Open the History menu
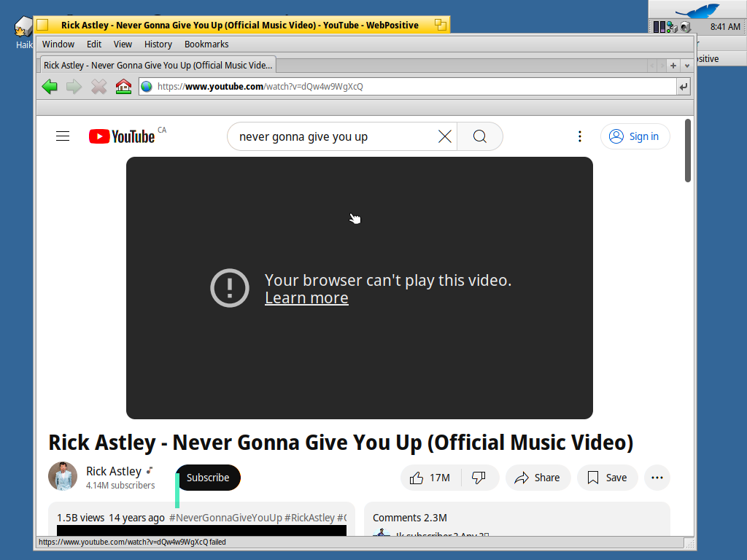Image resolution: width=747 pixels, height=560 pixels. tap(158, 44)
